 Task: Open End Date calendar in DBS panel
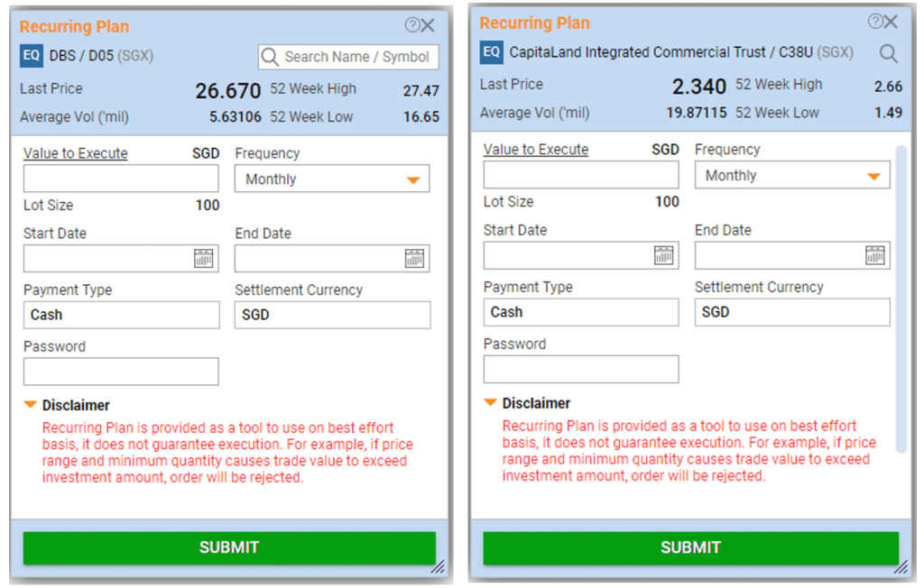pyautogui.click(x=415, y=259)
